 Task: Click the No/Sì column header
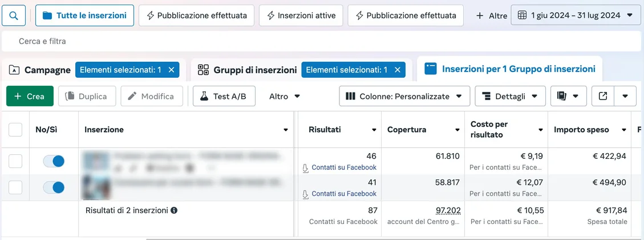click(46, 130)
